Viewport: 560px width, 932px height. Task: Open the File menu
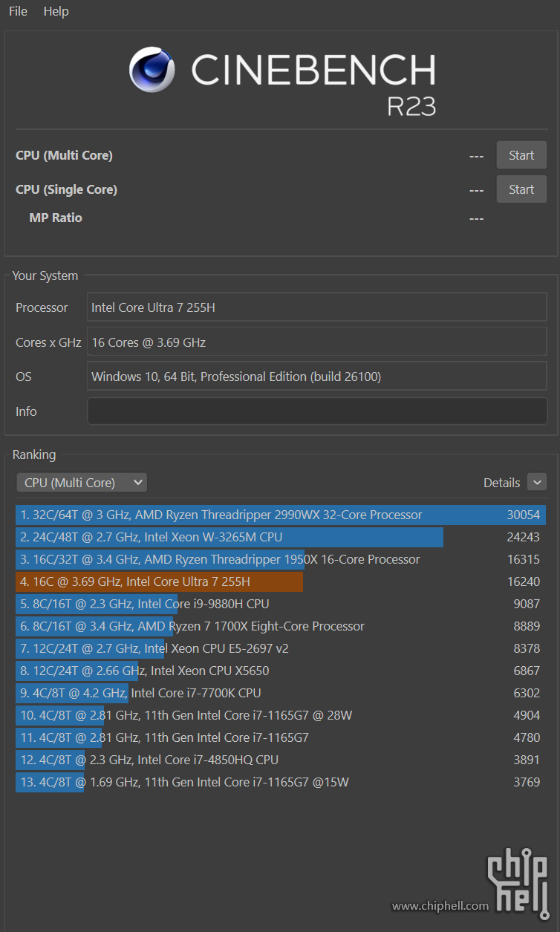tap(18, 11)
